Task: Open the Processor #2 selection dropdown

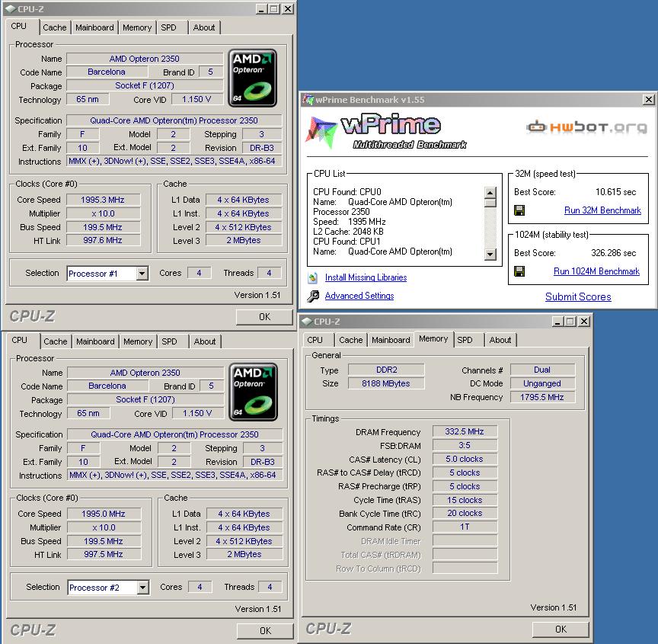Action: 143,588
